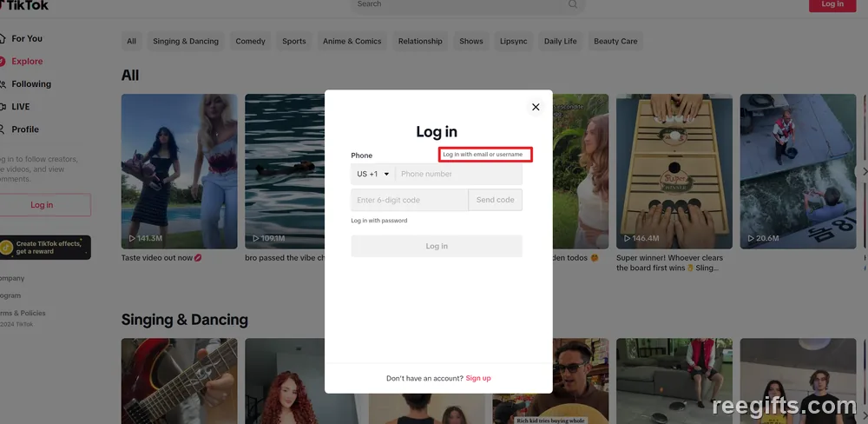The image size is (868, 424).
Task: Click the Profile person icon
Action: [x=3, y=129]
